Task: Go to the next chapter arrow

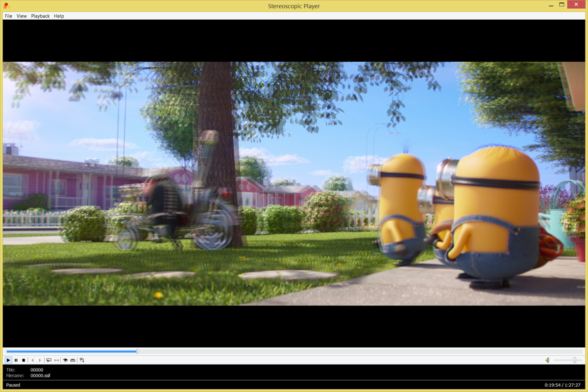Action: click(x=40, y=360)
